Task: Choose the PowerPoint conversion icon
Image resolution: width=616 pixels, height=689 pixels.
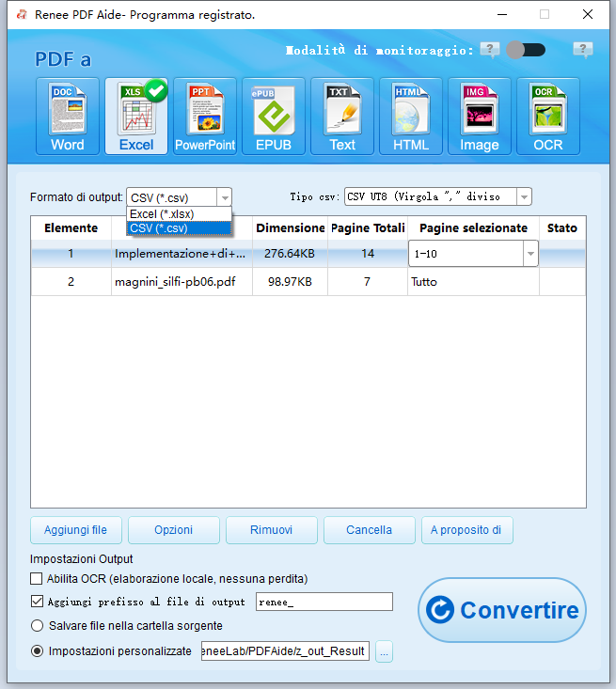Action: [205, 116]
